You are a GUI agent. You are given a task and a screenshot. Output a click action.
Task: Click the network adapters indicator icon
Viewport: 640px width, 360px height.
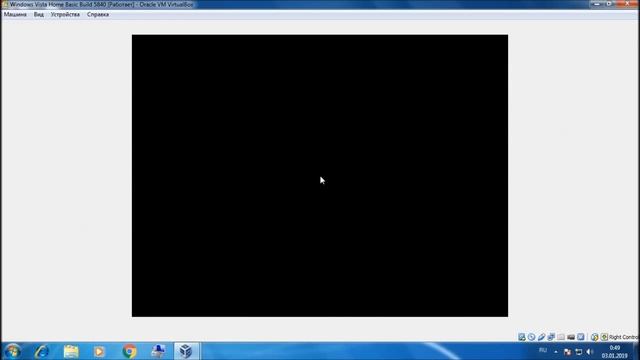point(551,337)
